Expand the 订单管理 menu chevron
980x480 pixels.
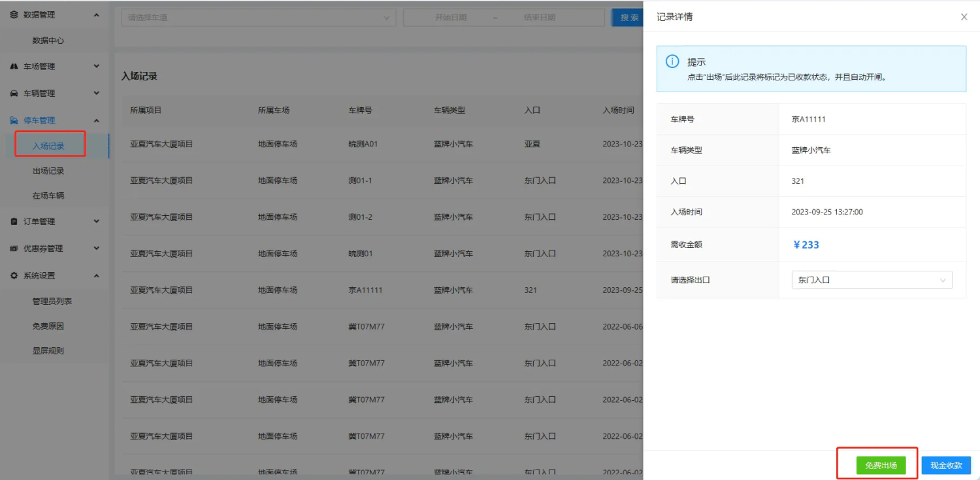coord(97,222)
